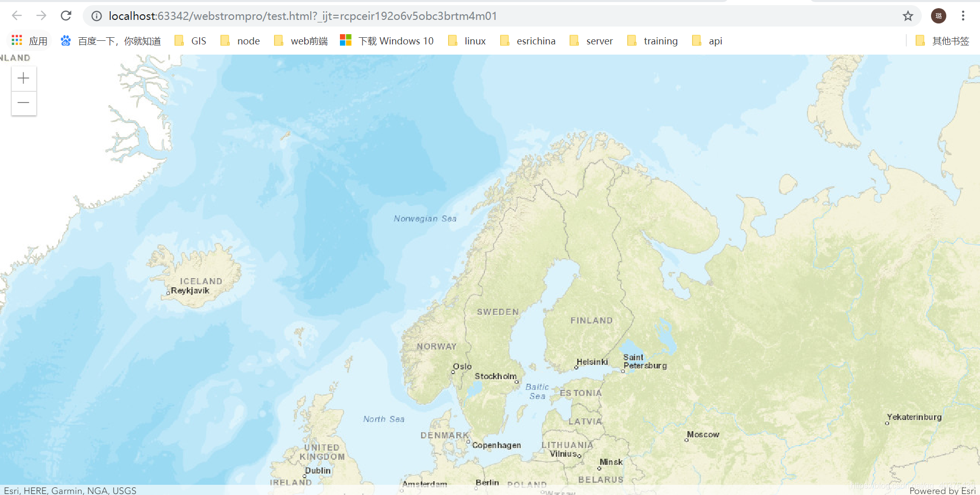Viewport: 980px width, 495px height.
Task: Click the BELARUS country label
Action: coord(601,480)
